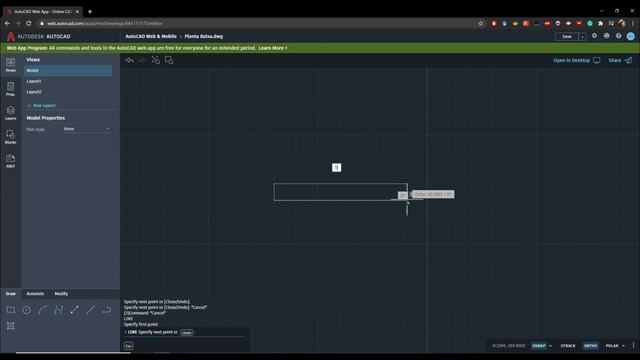Open a new browser tab
The height and width of the screenshot is (360, 640).
90,11
